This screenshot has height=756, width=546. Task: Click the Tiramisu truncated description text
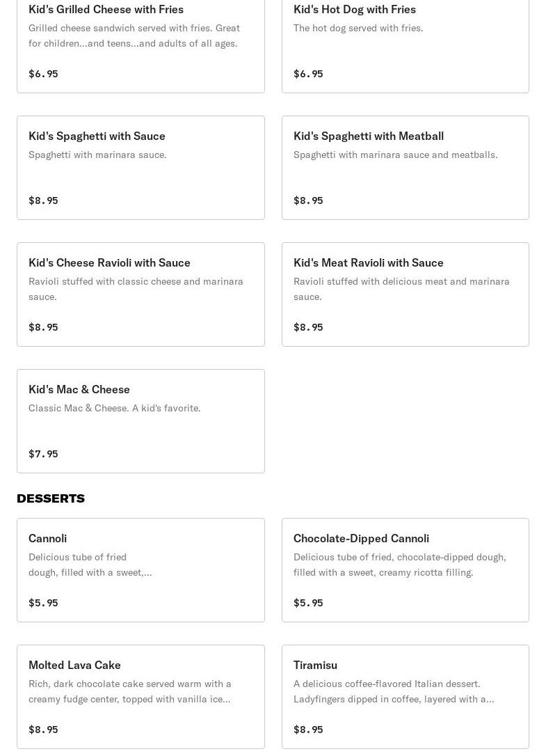tap(394, 691)
